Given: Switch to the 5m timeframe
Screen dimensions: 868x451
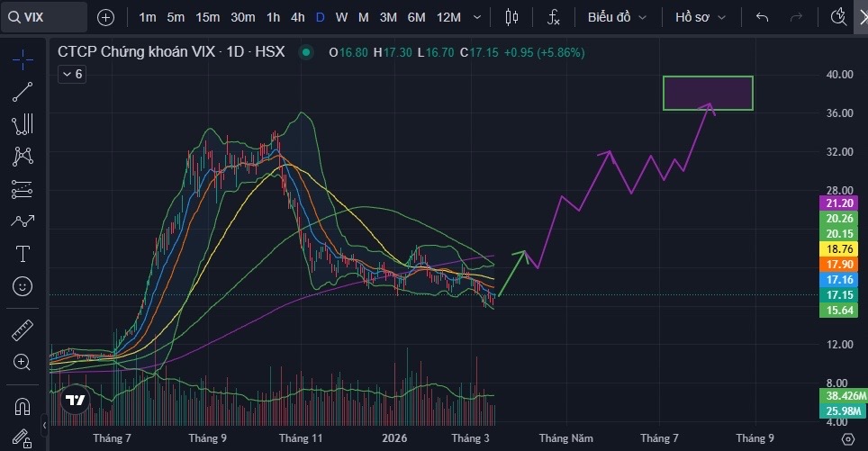Looking at the screenshot, I should coord(176,18).
